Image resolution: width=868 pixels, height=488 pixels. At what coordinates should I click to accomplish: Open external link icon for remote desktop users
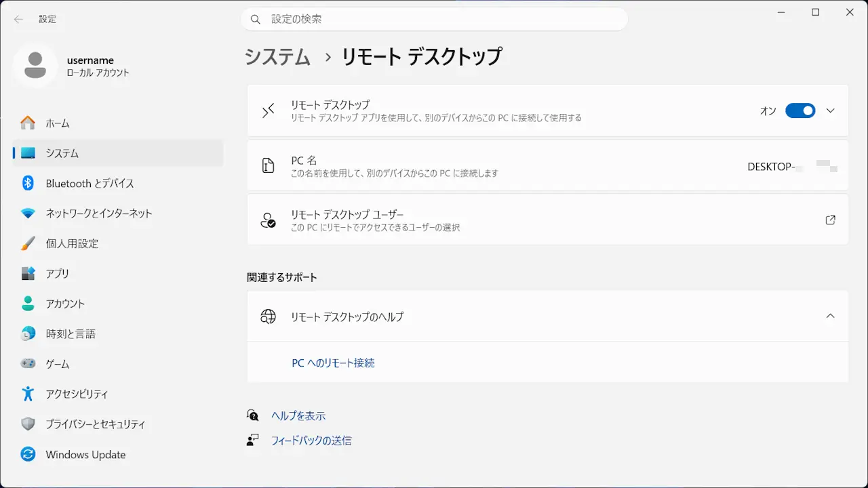830,220
